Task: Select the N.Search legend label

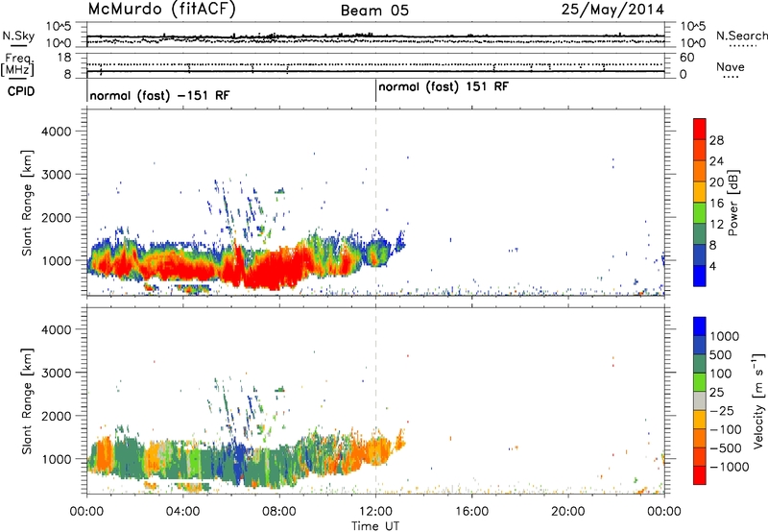Action: (741, 36)
